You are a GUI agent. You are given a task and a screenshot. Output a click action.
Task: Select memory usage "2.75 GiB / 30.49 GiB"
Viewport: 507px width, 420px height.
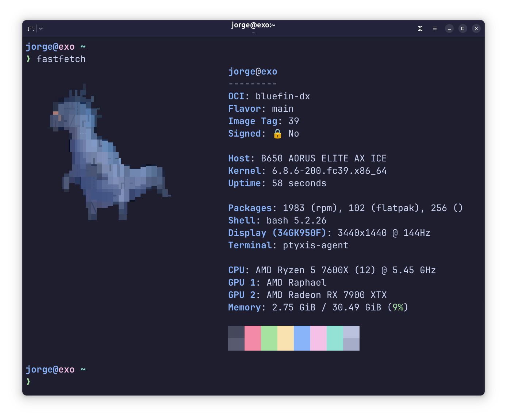pos(327,308)
